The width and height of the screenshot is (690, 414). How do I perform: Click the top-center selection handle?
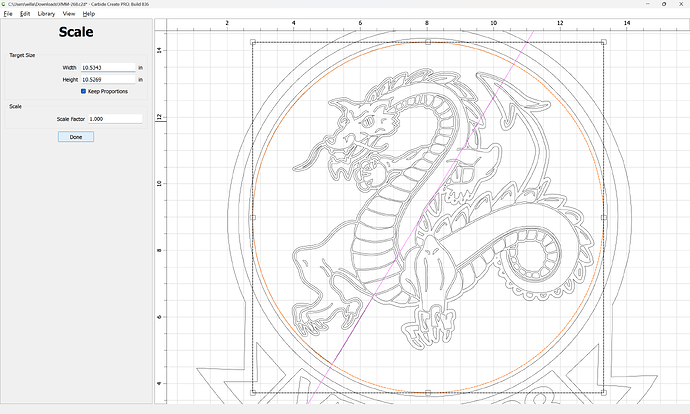click(x=428, y=42)
